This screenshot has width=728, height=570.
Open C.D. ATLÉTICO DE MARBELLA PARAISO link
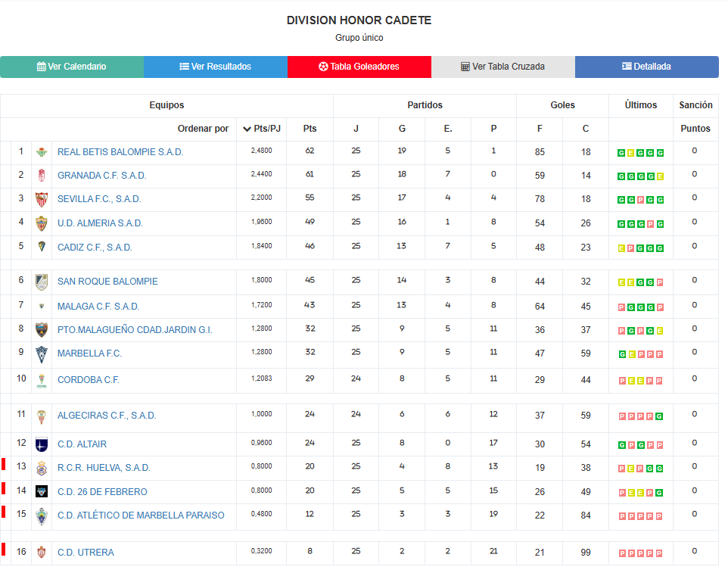pyautogui.click(x=141, y=515)
